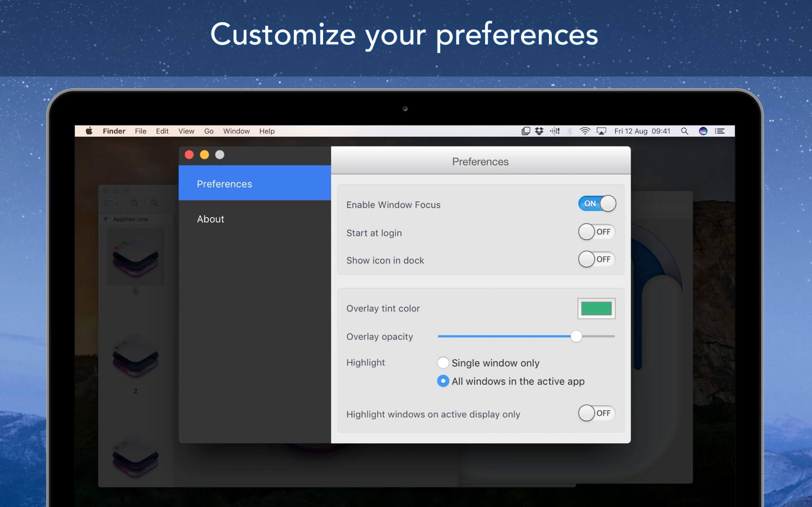Open the Window menu
The height and width of the screenshot is (507, 812).
pos(236,131)
